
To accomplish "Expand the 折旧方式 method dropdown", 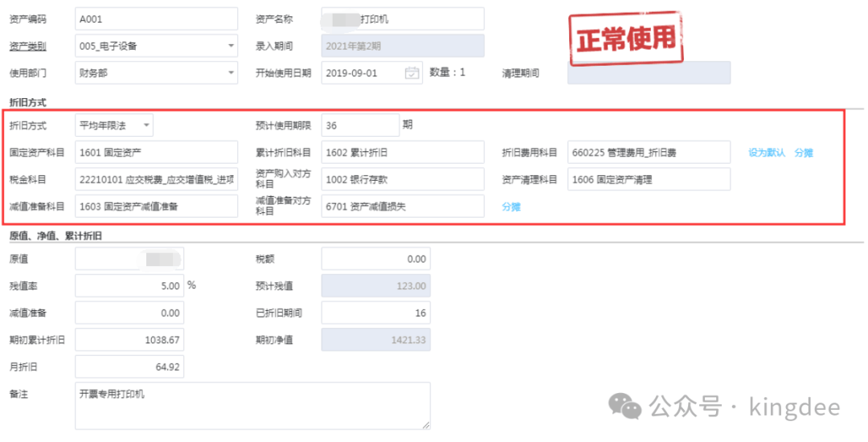I will pyautogui.click(x=146, y=125).
